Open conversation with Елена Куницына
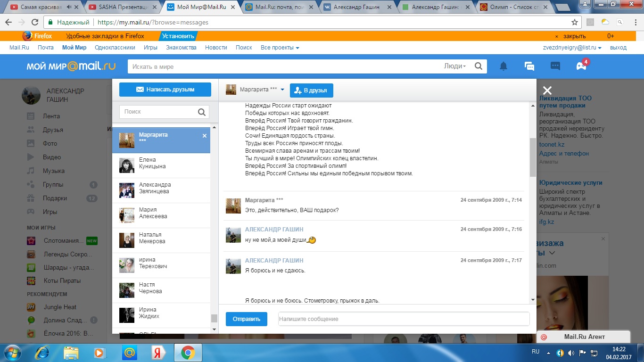This screenshot has width=644, height=362. coord(161,165)
